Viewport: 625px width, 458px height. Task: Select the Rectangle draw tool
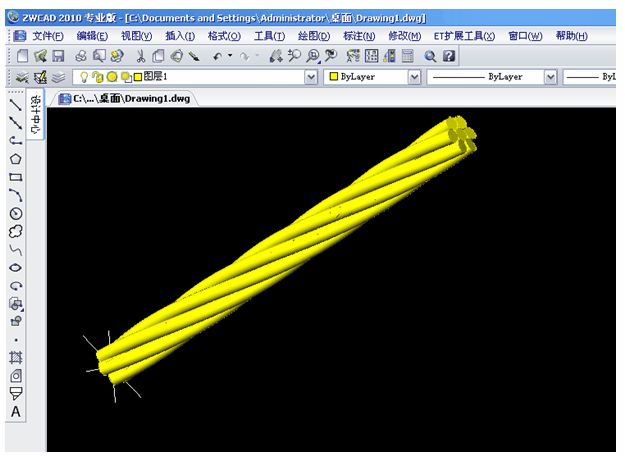click(15, 177)
